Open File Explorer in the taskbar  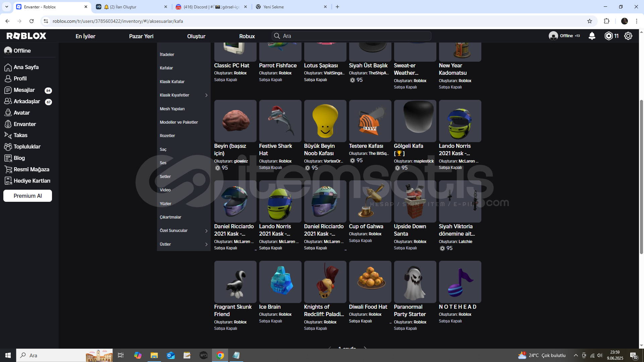pyautogui.click(x=154, y=355)
